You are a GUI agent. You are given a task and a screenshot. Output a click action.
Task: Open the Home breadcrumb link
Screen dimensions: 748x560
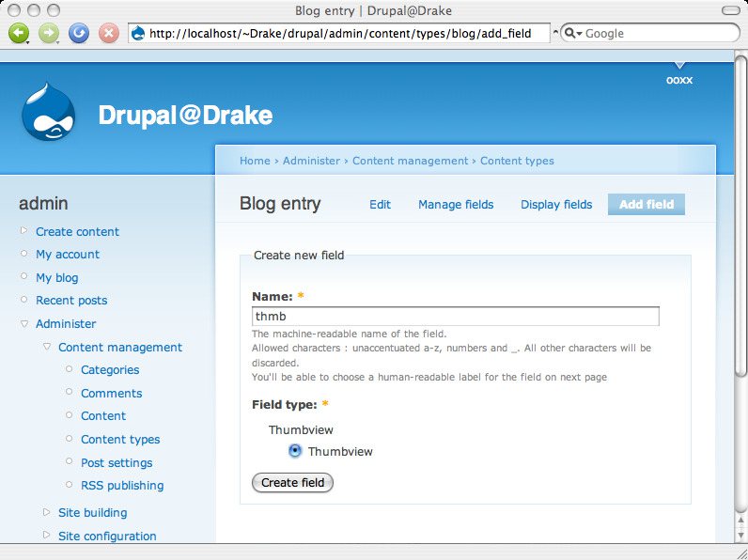tap(255, 161)
